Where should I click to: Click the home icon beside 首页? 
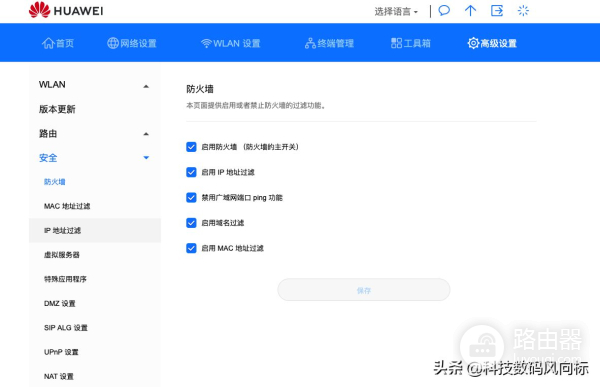[x=48, y=43]
